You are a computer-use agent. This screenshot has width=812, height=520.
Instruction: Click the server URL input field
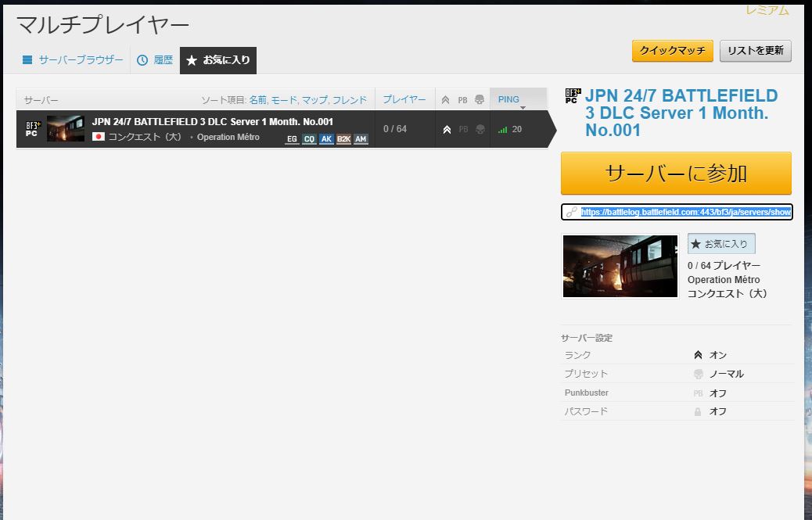[677, 212]
